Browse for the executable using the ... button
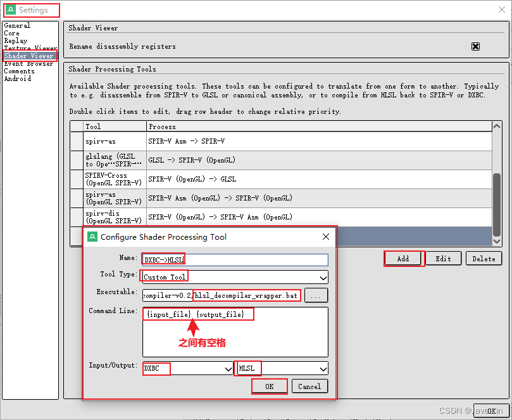The image size is (512, 420). pos(316,295)
